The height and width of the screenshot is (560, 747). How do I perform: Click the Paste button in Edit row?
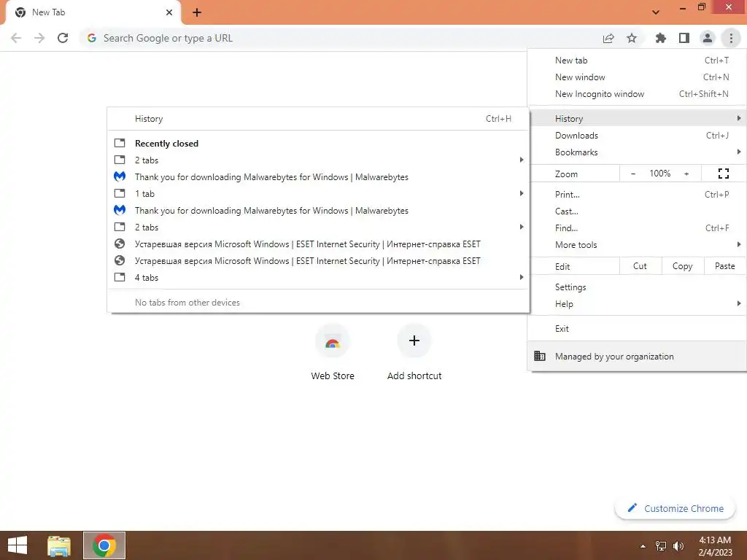tap(724, 266)
